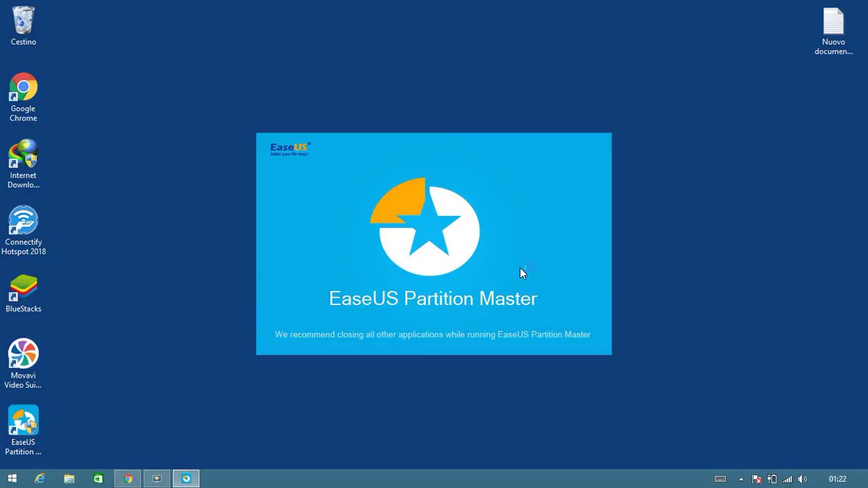
Task: Open the Cestino recycle bin icon
Action: (x=23, y=26)
